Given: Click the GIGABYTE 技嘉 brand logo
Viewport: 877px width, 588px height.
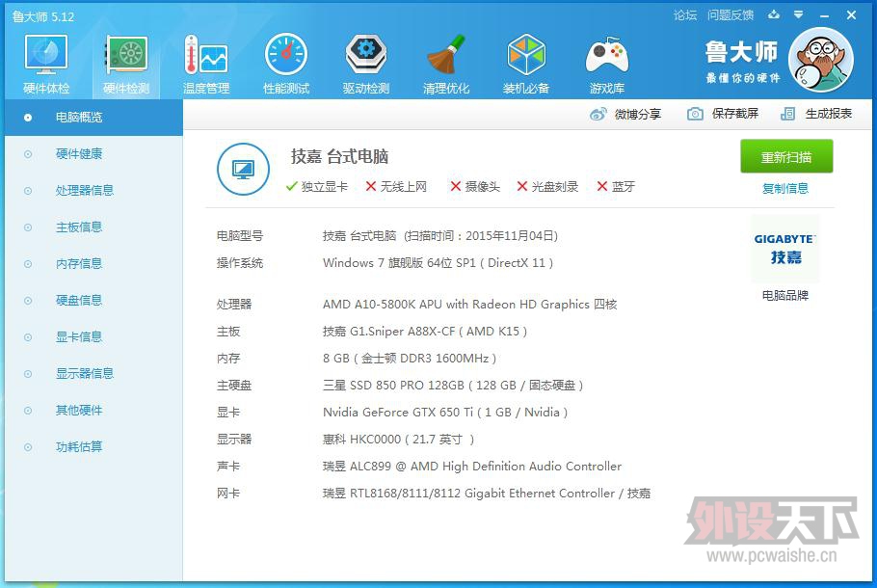Looking at the screenshot, I should pos(785,249).
